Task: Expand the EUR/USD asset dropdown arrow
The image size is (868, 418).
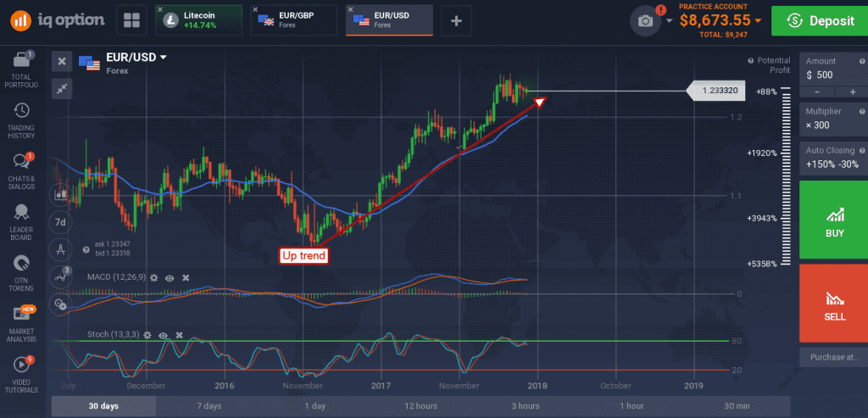Action: [x=164, y=57]
